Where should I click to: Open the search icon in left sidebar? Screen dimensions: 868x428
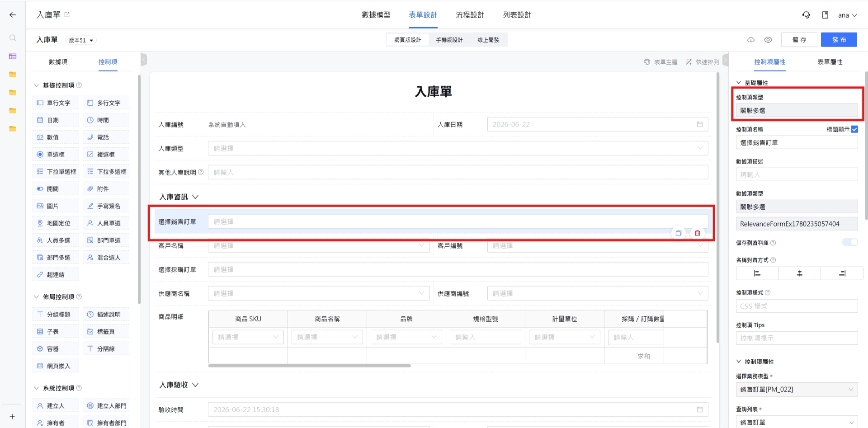[13, 38]
